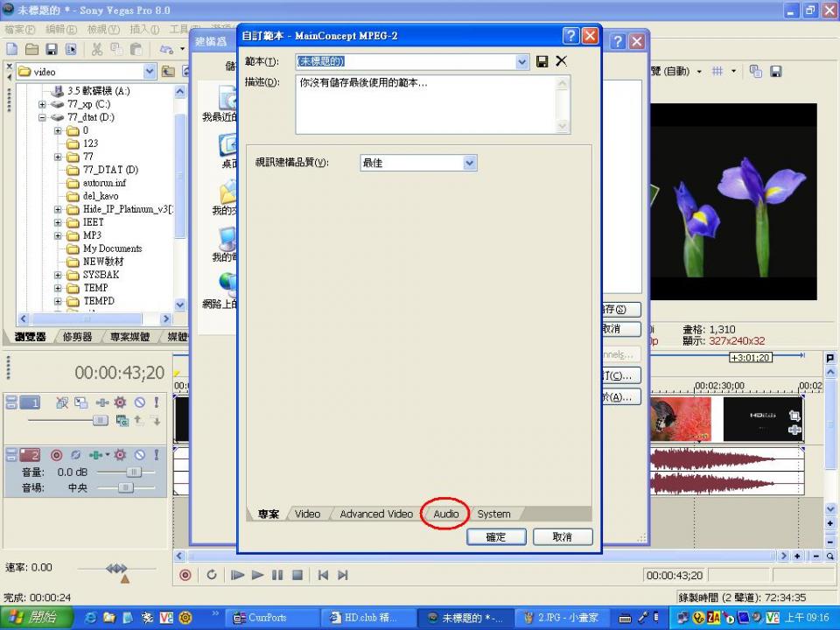Click the track 2 arm for record icon
The width and height of the screenshot is (840, 630).
tap(56, 455)
